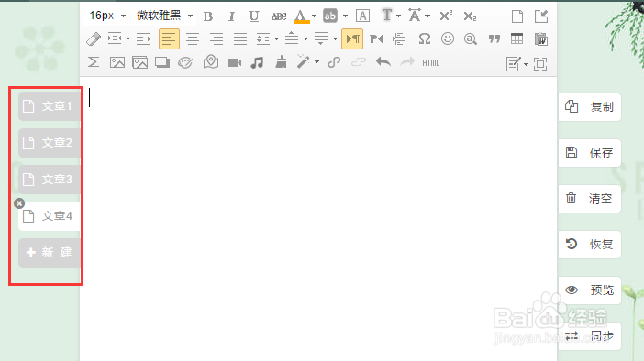Click the font border A icon
This screenshot has height=361, width=644.
point(362,16)
